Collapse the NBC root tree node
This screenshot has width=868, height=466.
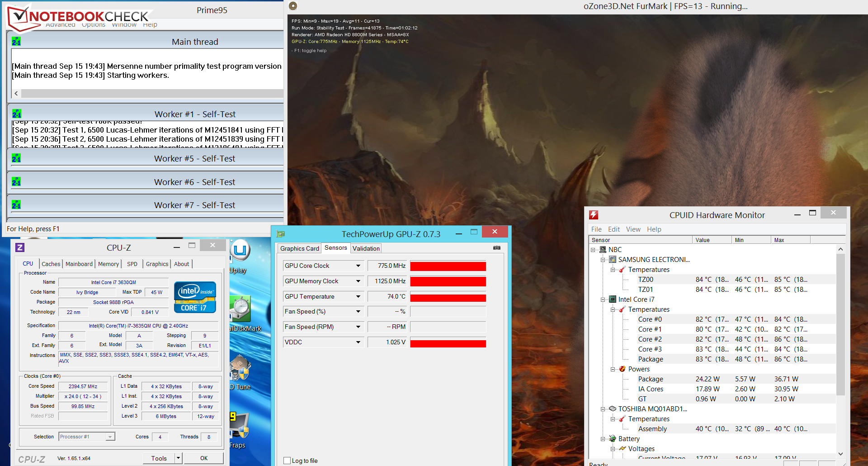point(593,250)
